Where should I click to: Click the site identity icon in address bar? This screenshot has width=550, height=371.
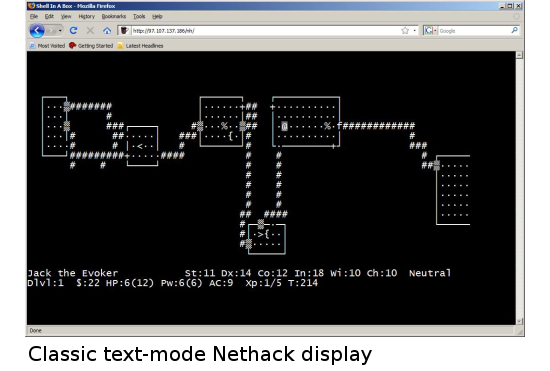coord(124,31)
